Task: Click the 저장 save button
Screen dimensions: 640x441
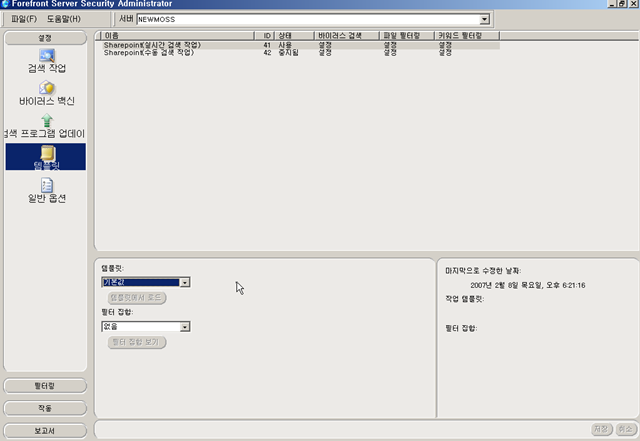Action: pos(602,429)
